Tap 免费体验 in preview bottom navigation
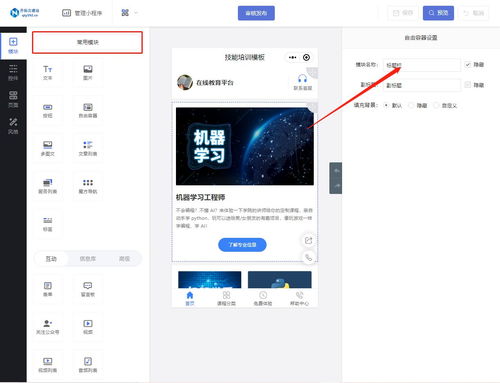Screen dimensions: 500x383 tap(263, 298)
